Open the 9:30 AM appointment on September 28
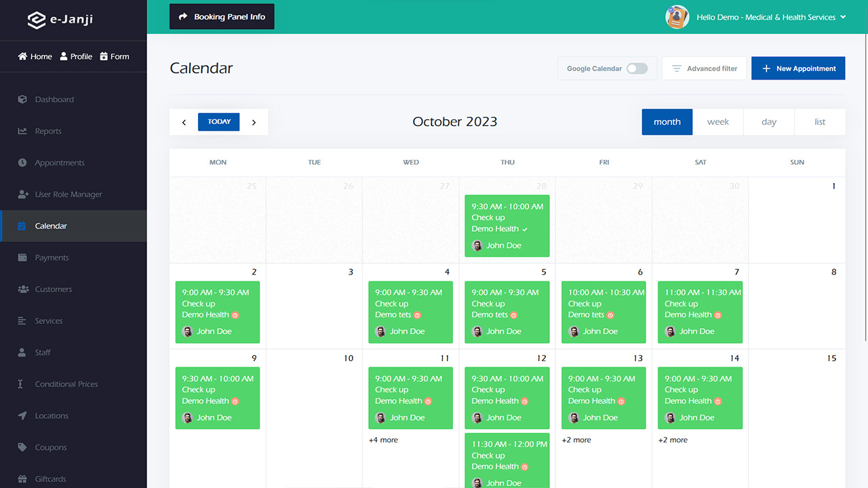The width and height of the screenshot is (868, 488). 507,226
